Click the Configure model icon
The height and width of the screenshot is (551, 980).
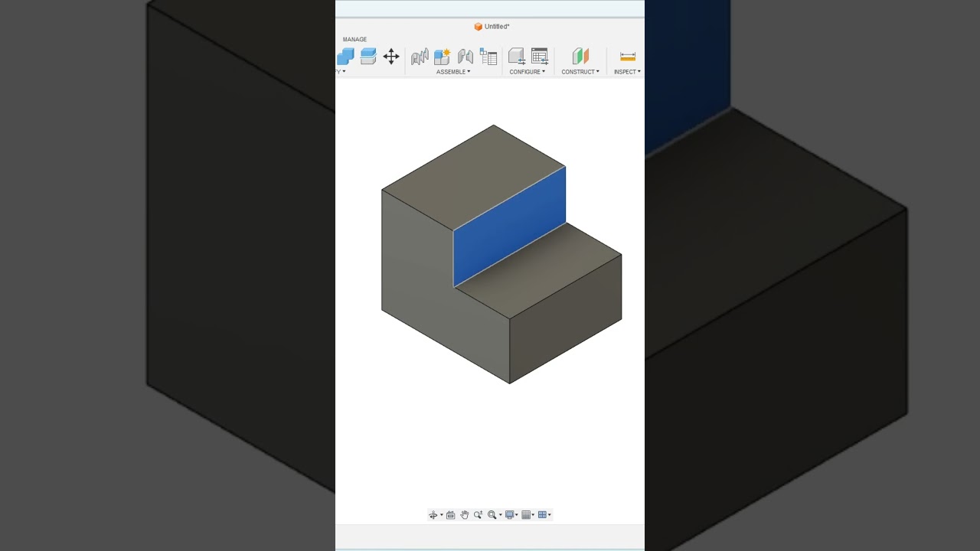517,57
